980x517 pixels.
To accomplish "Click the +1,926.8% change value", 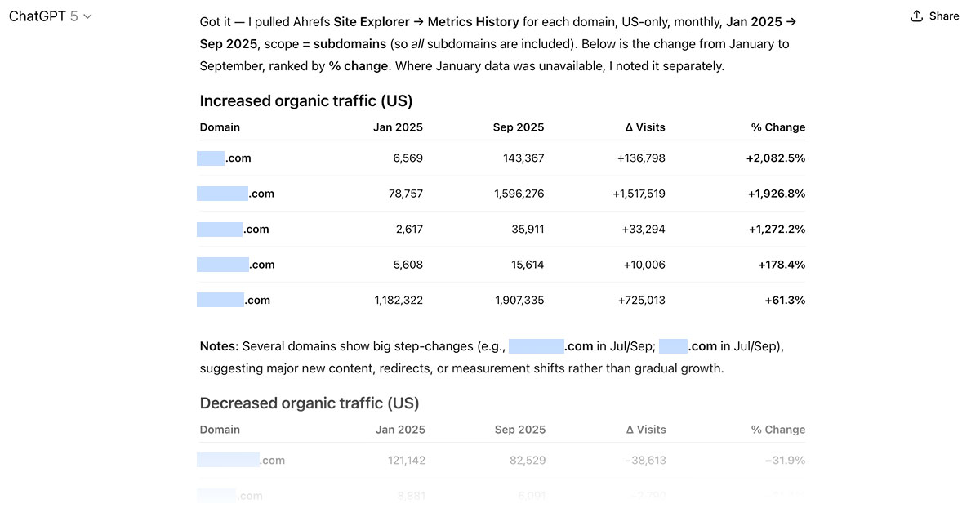I will tap(776, 194).
